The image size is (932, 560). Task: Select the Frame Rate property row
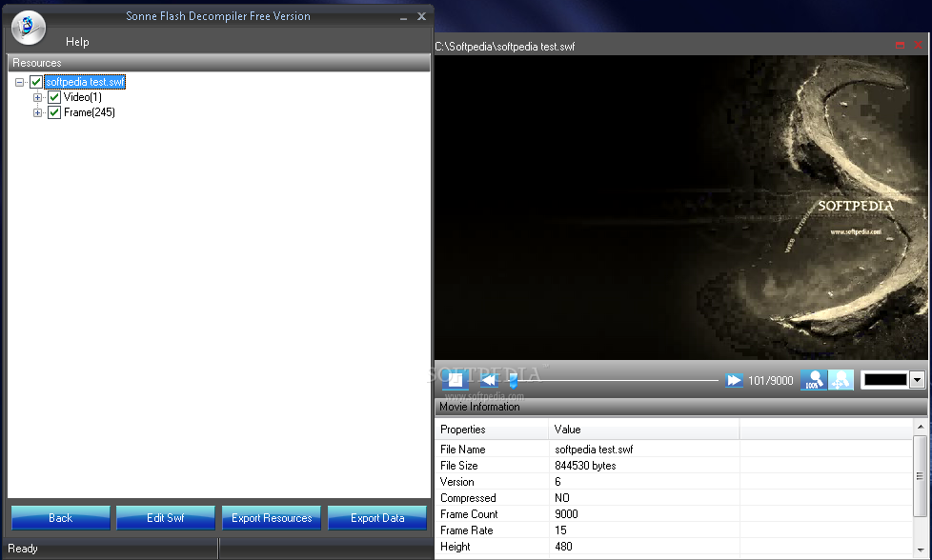pyautogui.click(x=674, y=530)
